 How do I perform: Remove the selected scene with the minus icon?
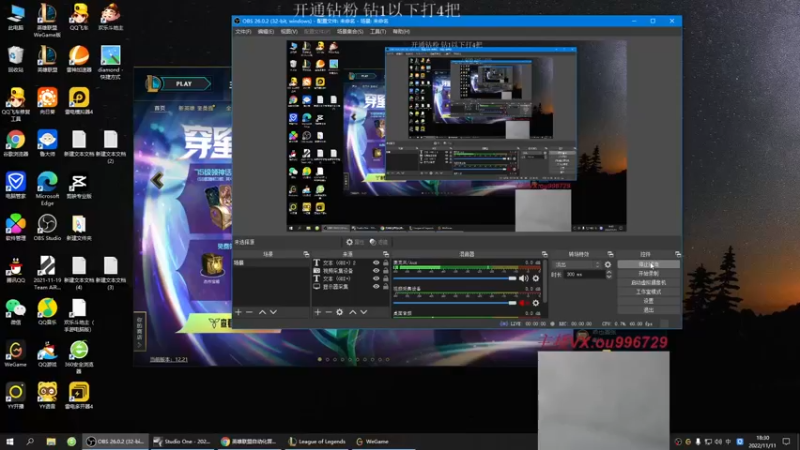(x=249, y=312)
